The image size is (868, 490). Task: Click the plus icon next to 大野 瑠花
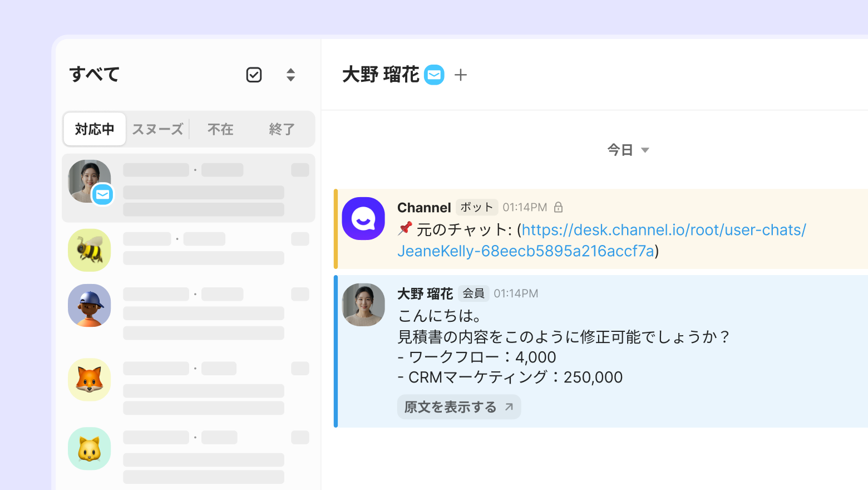(x=461, y=75)
